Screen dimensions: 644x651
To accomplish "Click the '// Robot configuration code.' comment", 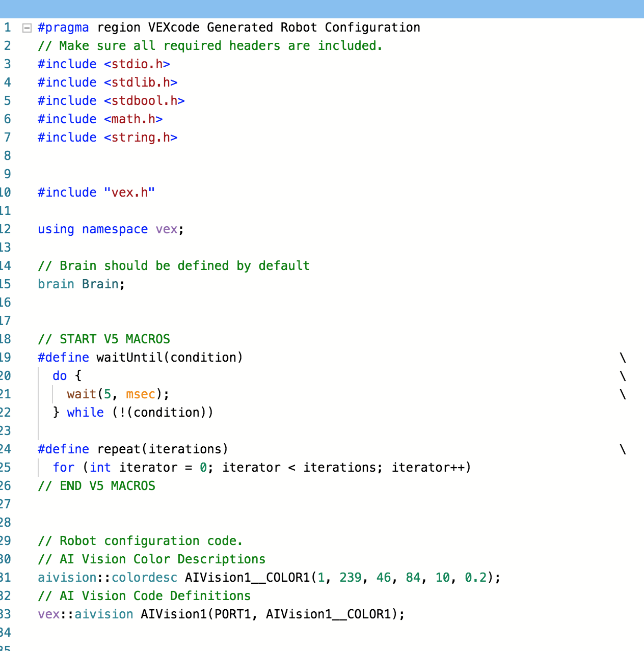I will [x=140, y=541].
